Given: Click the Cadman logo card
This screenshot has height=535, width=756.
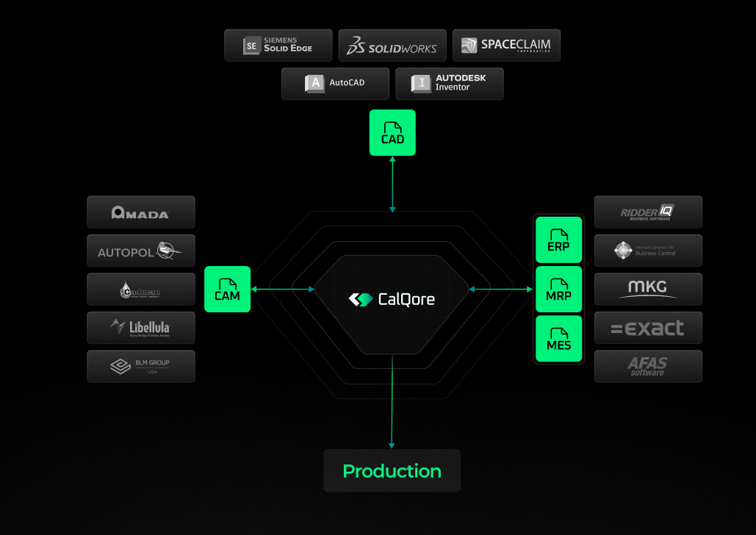Looking at the screenshot, I should coord(141,289).
